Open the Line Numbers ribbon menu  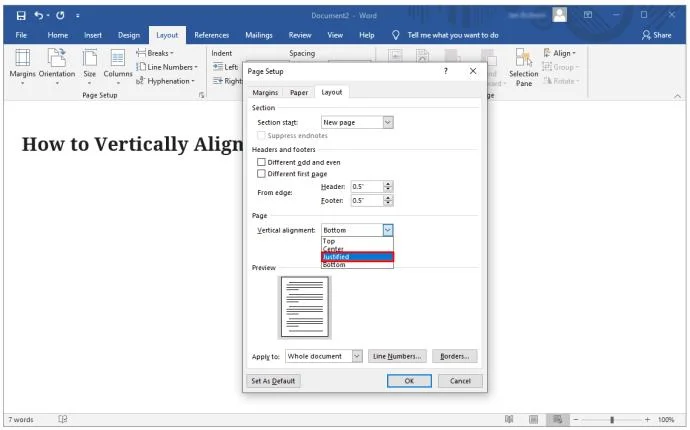(x=167, y=67)
